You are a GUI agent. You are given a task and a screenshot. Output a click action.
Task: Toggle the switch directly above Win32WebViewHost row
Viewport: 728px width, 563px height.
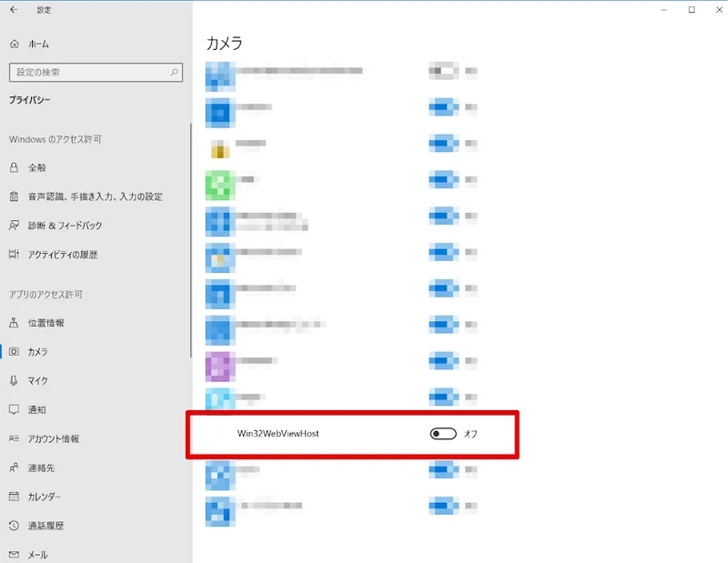pos(442,397)
